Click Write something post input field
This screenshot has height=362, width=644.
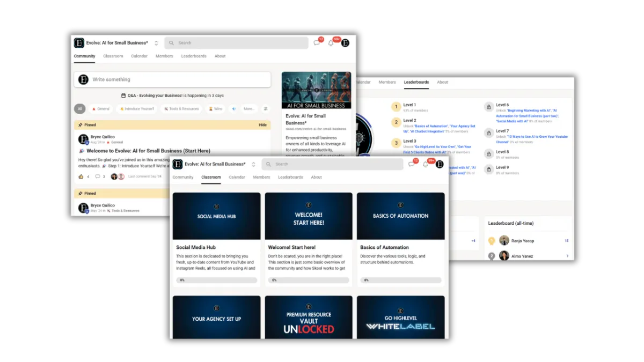172,79
